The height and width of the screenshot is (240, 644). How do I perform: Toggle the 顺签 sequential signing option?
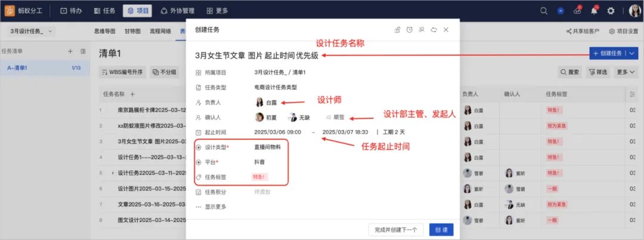[335, 118]
